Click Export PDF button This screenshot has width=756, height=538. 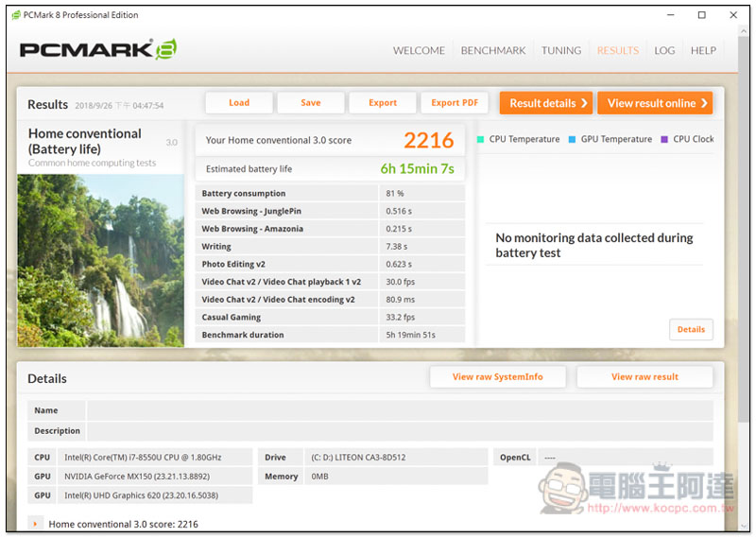(x=455, y=103)
